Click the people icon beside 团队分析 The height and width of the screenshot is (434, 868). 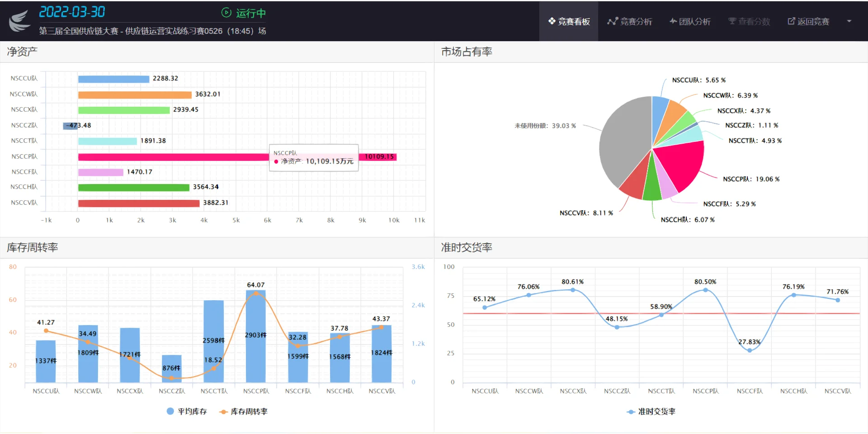click(673, 21)
